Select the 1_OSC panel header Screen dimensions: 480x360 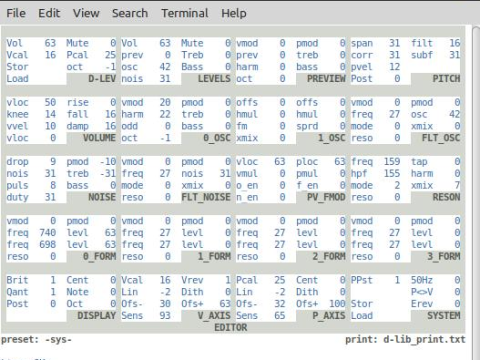(331, 138)
